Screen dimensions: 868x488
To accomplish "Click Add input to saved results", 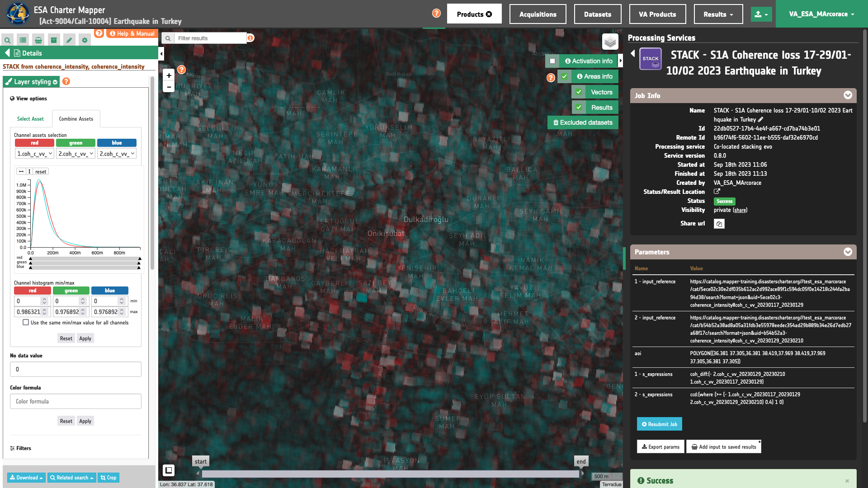I will 724,446.
